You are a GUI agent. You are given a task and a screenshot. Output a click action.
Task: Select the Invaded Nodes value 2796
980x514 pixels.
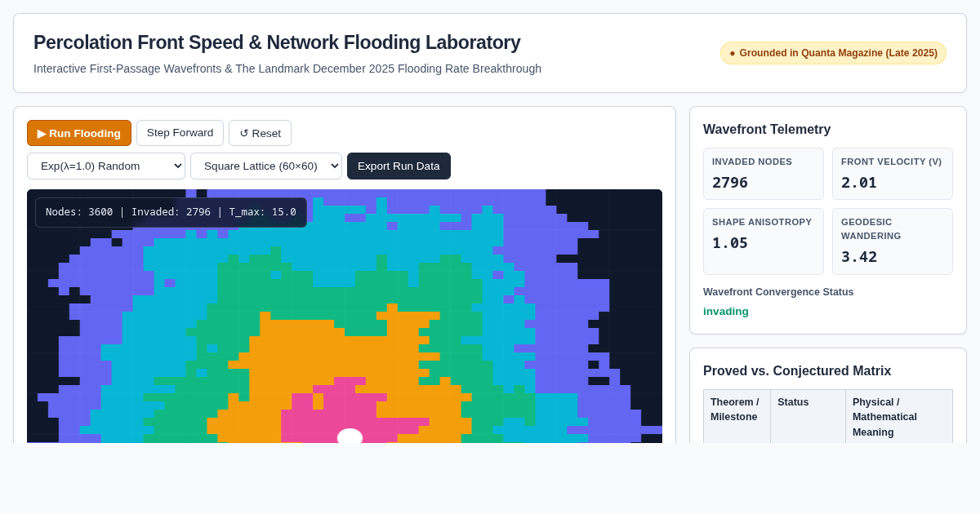pos(730,182)
